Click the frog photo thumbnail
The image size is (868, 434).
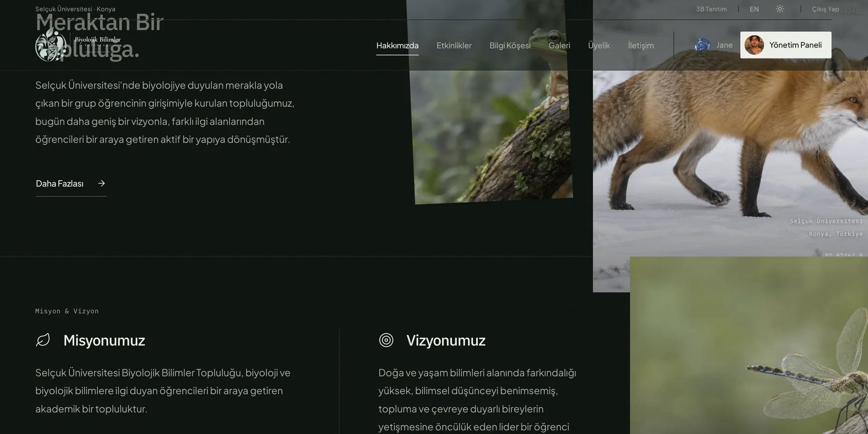coord(490,102)
